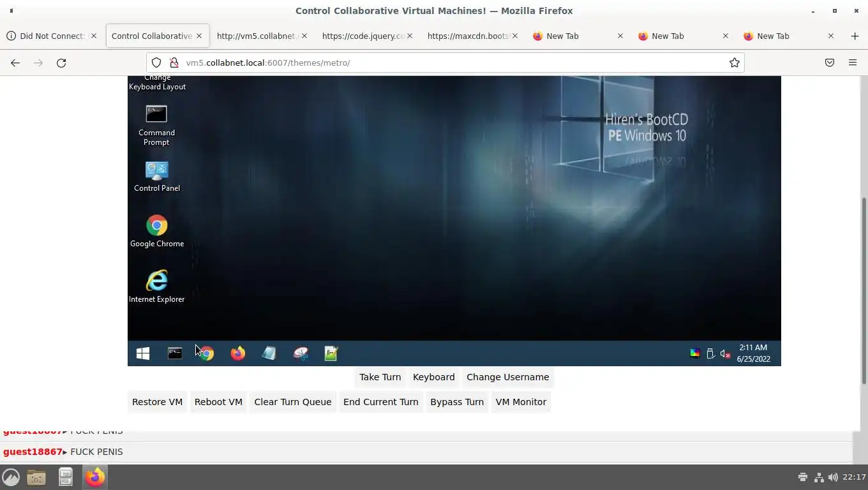Open host panel folder file manager
The width and height of the screenshot is (868, 490).
36,477
